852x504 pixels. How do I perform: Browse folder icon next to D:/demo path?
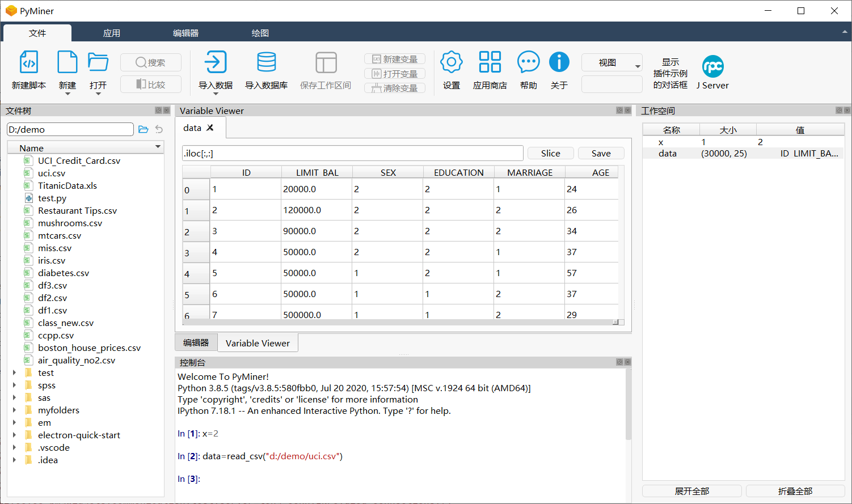(144, 129)
